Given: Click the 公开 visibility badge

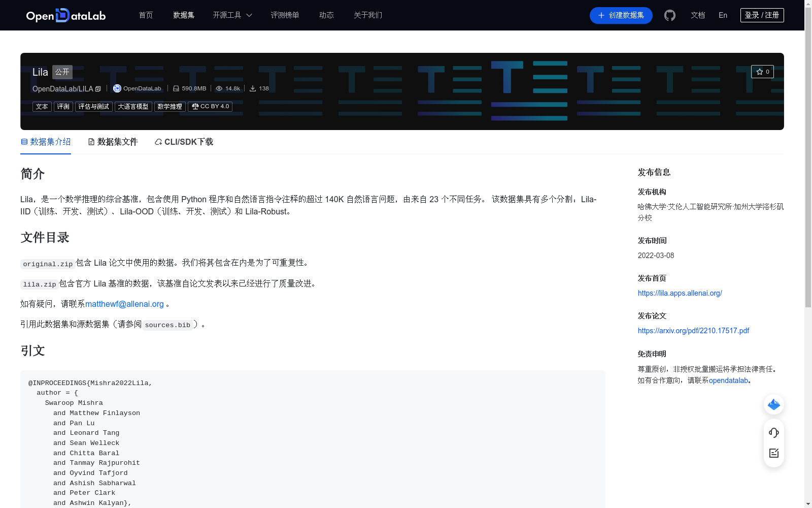Looking at the screenshot, I should 62,72.
